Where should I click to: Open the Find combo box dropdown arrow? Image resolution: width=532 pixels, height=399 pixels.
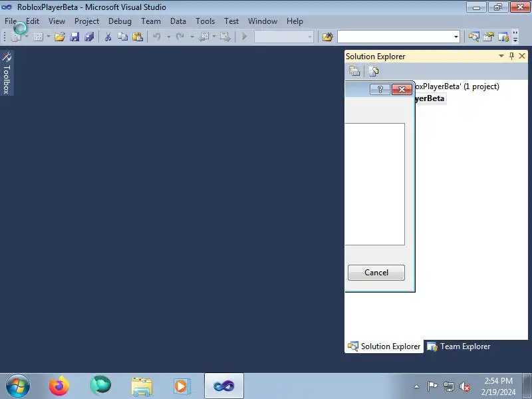point(456,37)
